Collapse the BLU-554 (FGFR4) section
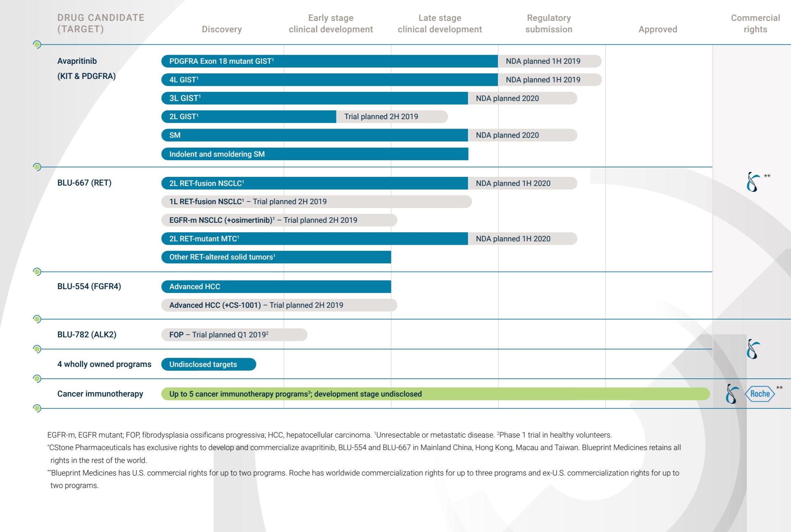Screen dimensions: 791x532 click(x=89, y=287)
